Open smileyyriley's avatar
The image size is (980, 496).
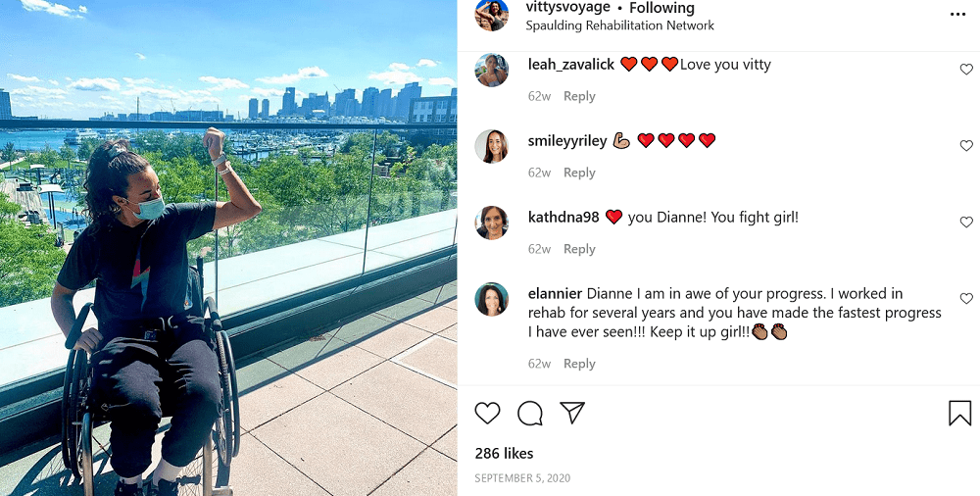pyautogui.click(x=492, y=146)
